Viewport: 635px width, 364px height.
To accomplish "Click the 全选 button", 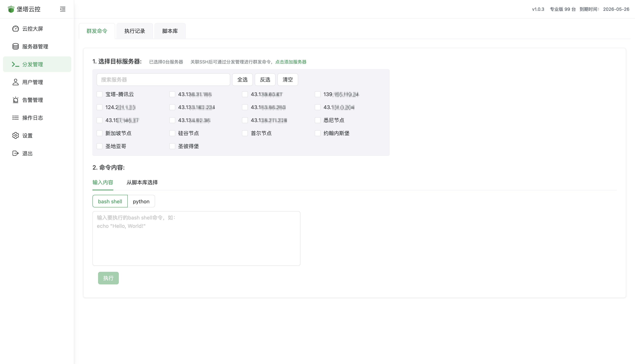I will coord(242,80).
